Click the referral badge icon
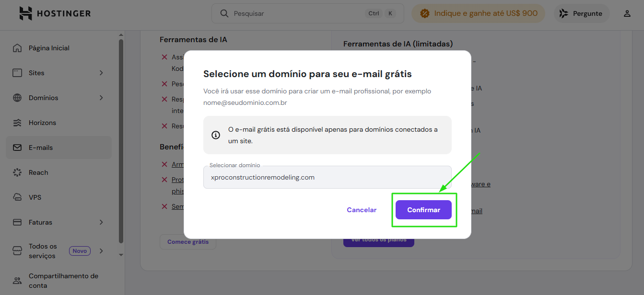Image resolution: width=644 pixels, height=295 pixels. click(424, 13)
